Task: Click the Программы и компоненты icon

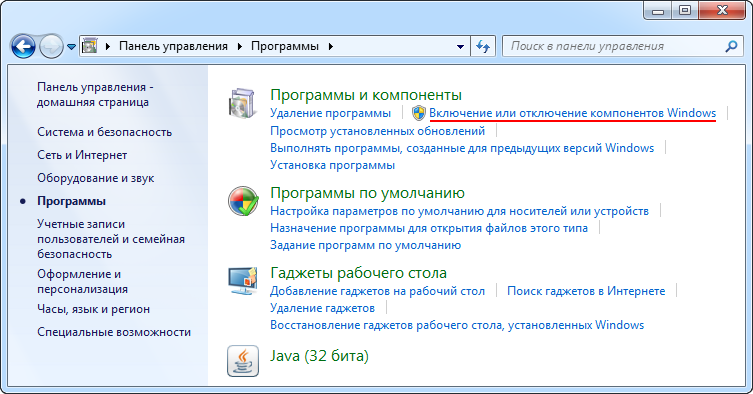Action: 242,103
